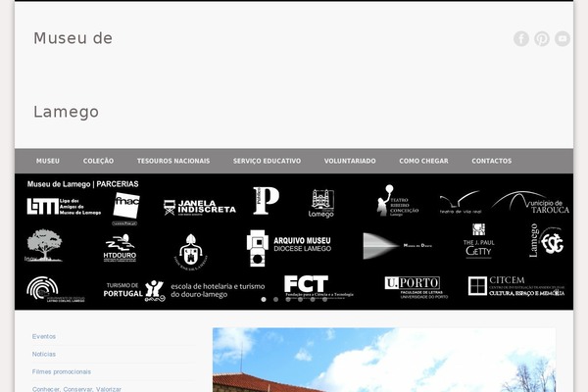Go to TESOUROS NACIONAIS in the navbar
The height and width of the screenshot is (392, 588).
click(x=173, y=161)
